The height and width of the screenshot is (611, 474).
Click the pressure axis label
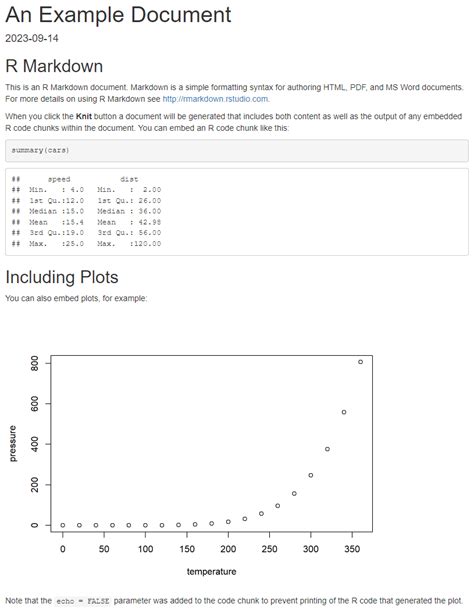coord(13,443)
